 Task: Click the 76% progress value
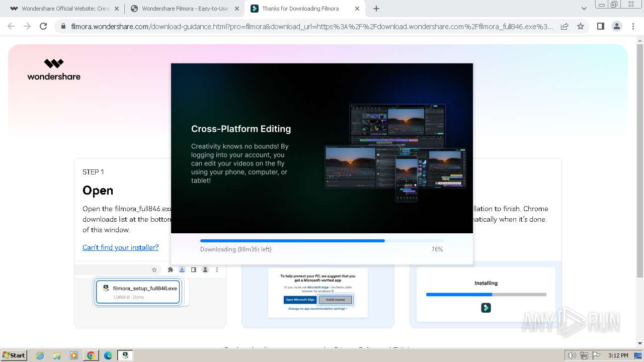437,249
